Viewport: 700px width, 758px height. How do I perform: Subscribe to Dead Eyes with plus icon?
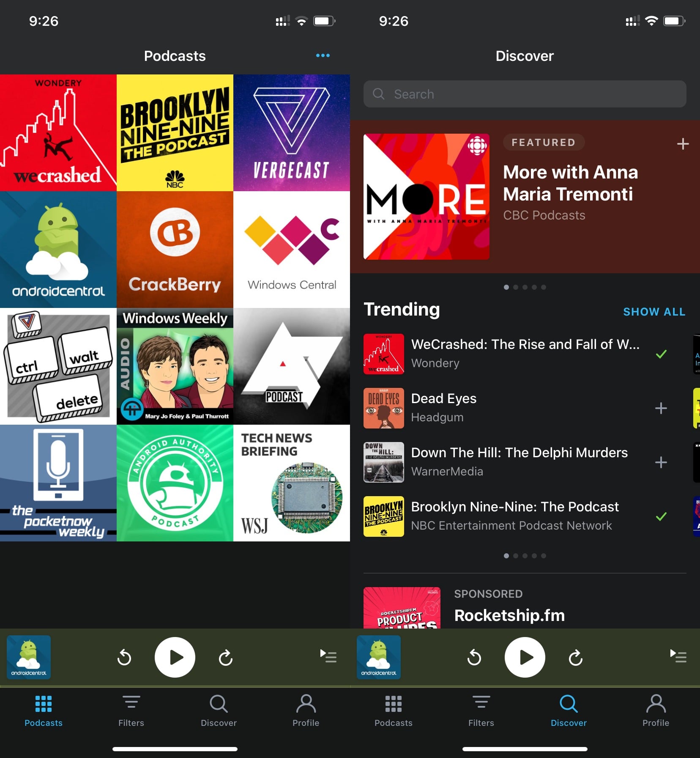pos(661,408)
